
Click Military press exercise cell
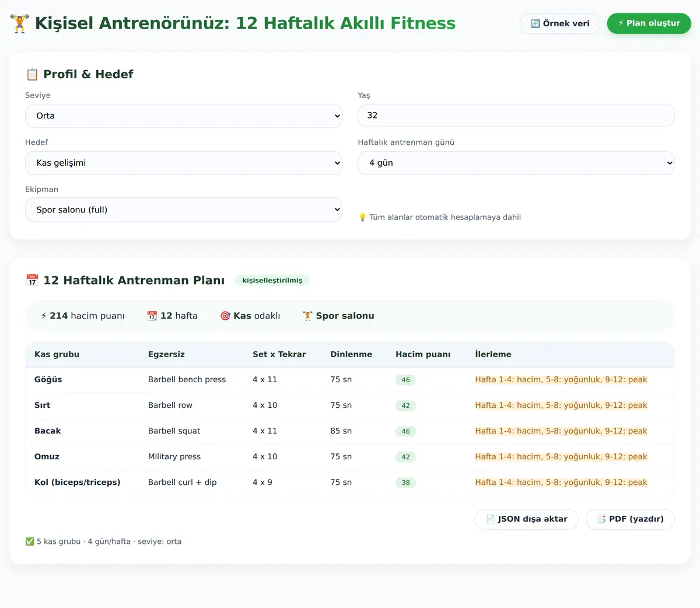coord(174,456)
